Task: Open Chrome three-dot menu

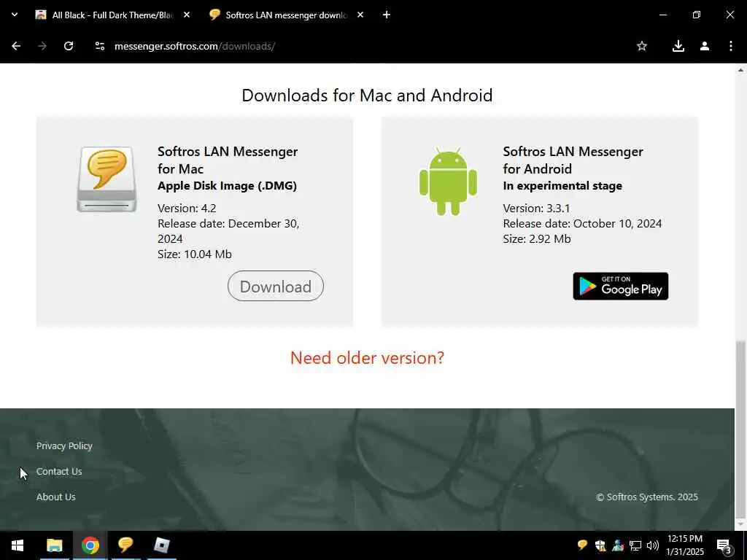Action: pyautogui.click(x=731, y=46)
